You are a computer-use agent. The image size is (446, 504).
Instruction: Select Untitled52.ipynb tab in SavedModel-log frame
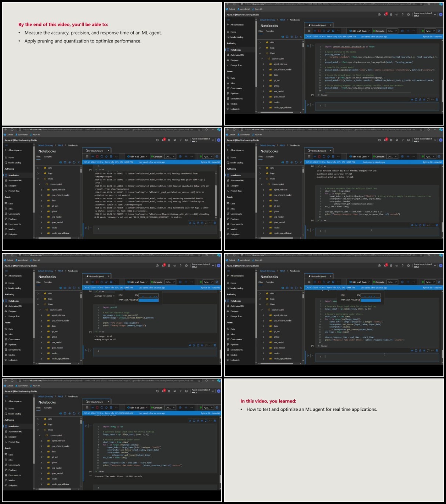pos(96,151)
